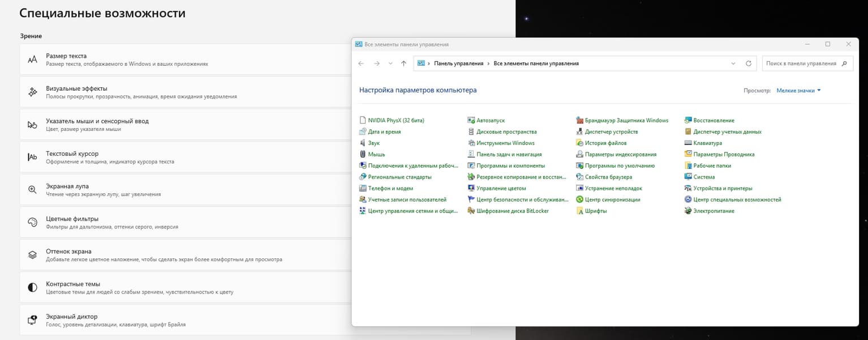Click Панель управления breadcrumb segment
The width and height of the screenshot is (868, 340).
point(459,63)
